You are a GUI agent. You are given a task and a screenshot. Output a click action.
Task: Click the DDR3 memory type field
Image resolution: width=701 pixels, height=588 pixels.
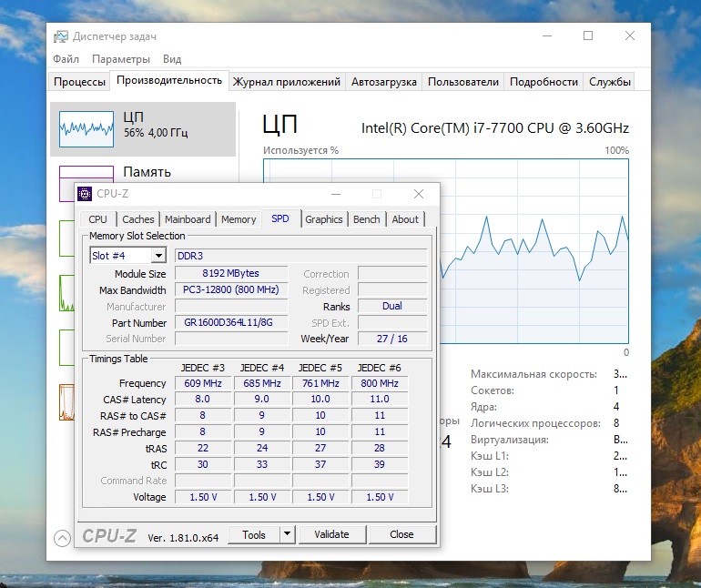point(300,256)
